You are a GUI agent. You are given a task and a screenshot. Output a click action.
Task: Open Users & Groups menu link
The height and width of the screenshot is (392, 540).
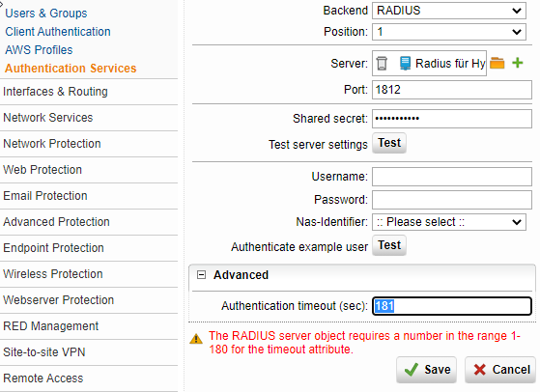click(x=46, y=14)
